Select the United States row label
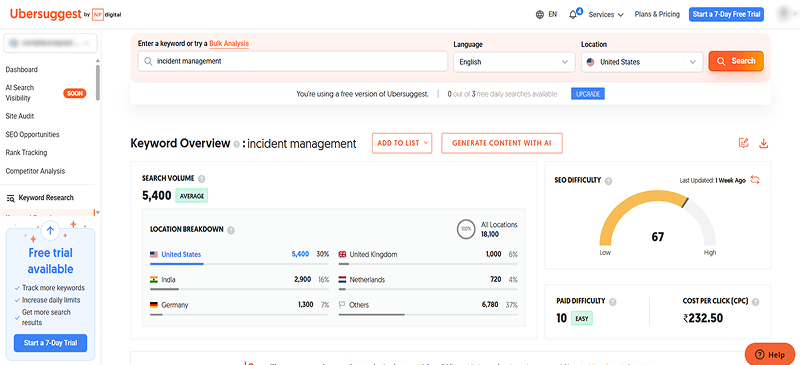Screen dimensions: 802x365 click(x=181, y=255)
